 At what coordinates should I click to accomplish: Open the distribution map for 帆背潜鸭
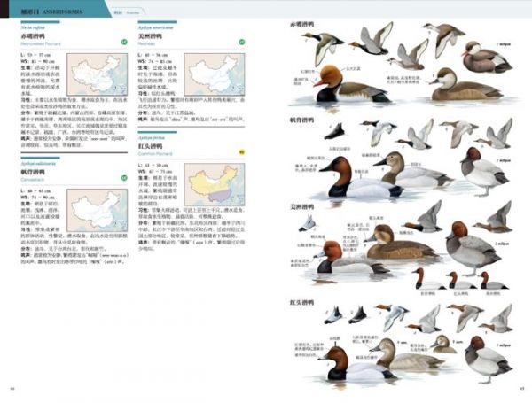(x=97, y=211)
